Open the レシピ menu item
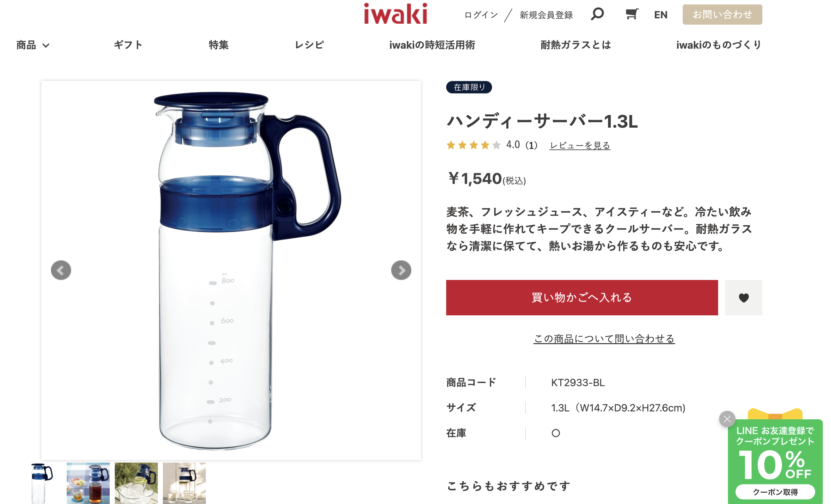This screenshot has height=504, width=831. pyautogui.click(x=309, y=45)
